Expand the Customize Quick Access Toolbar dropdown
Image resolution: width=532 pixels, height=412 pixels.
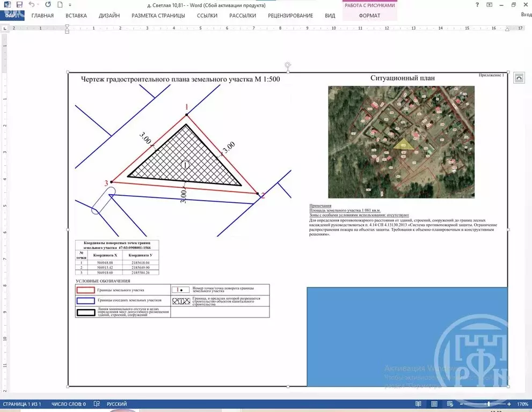pos(69,5)
